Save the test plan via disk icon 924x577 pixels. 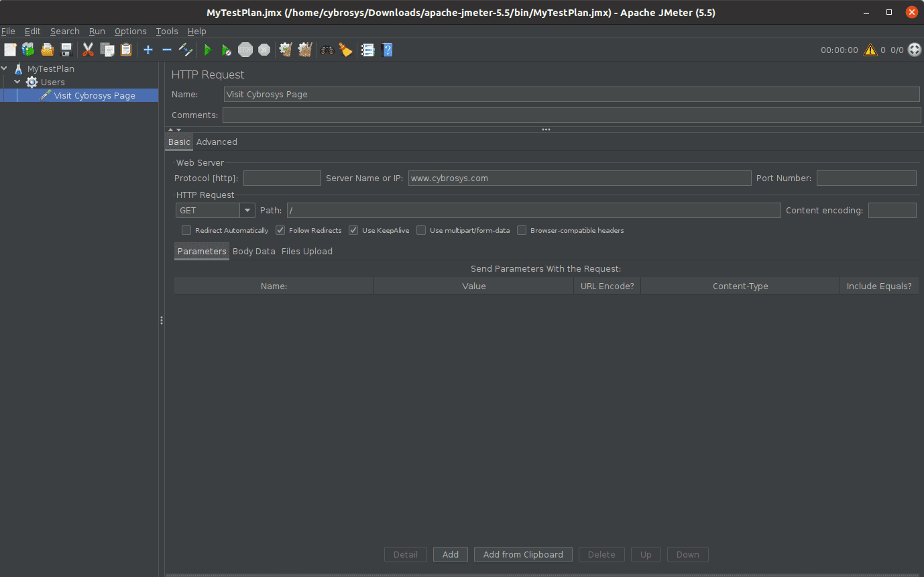pyautogui.click(x=66, y=49)
